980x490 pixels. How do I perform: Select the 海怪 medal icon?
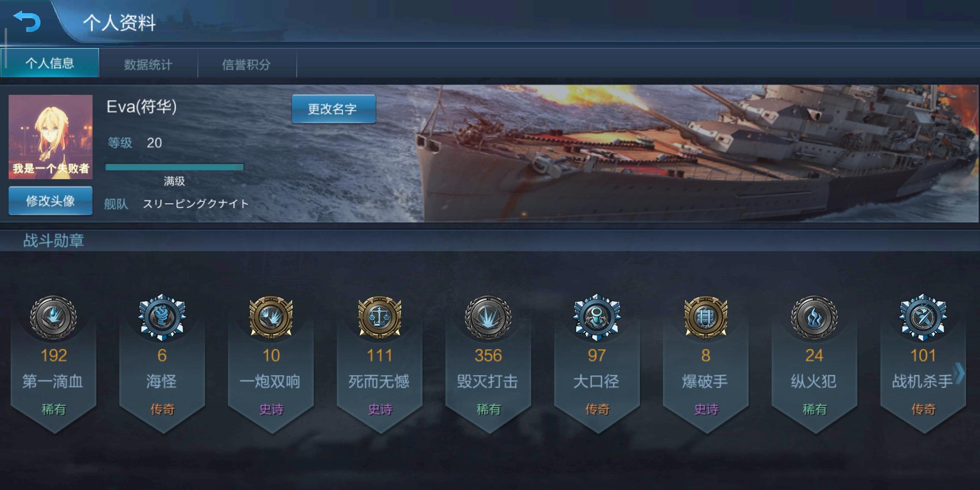click(x=162, y=318)
